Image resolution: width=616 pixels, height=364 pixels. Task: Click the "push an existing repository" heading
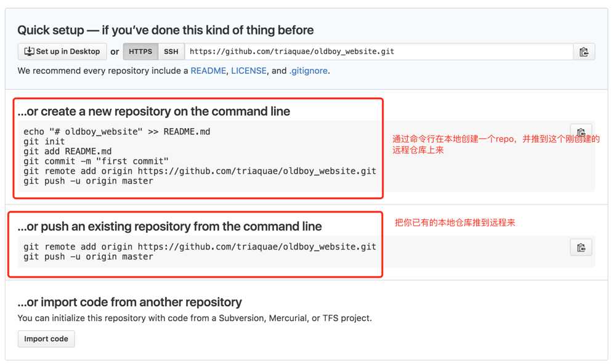(169, 227)
